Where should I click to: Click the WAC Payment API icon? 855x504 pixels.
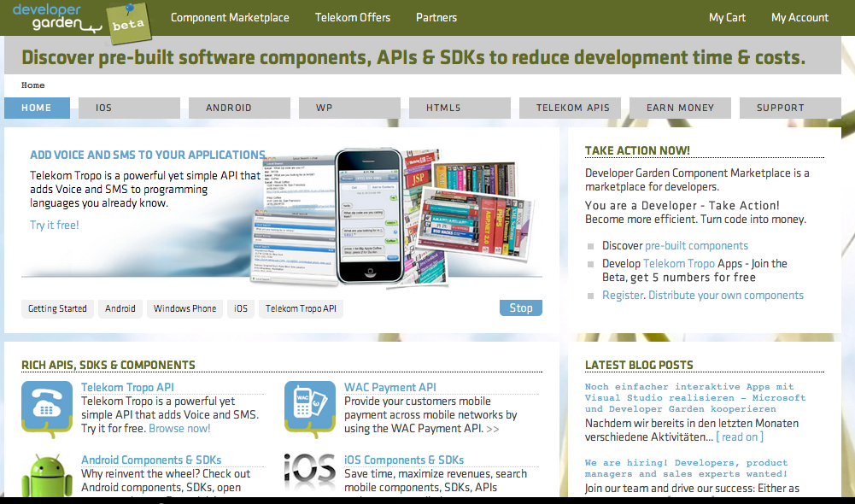pos(309,407)
